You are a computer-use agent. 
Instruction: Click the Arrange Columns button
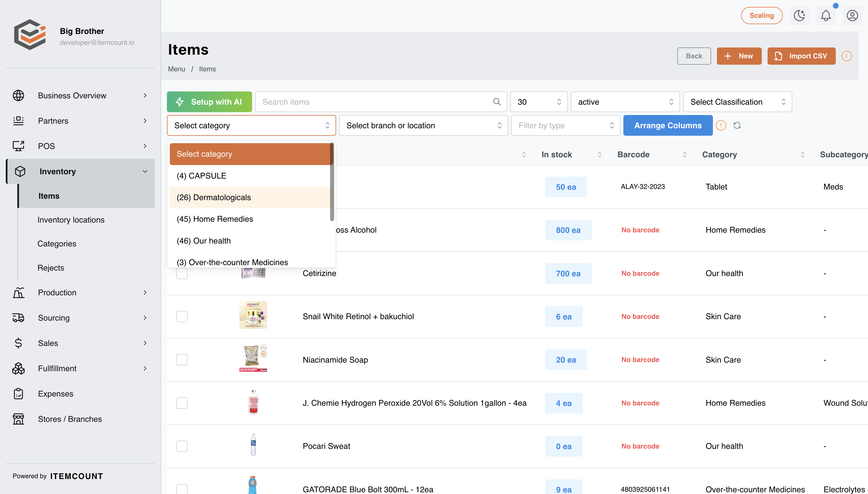pos(668,126)
